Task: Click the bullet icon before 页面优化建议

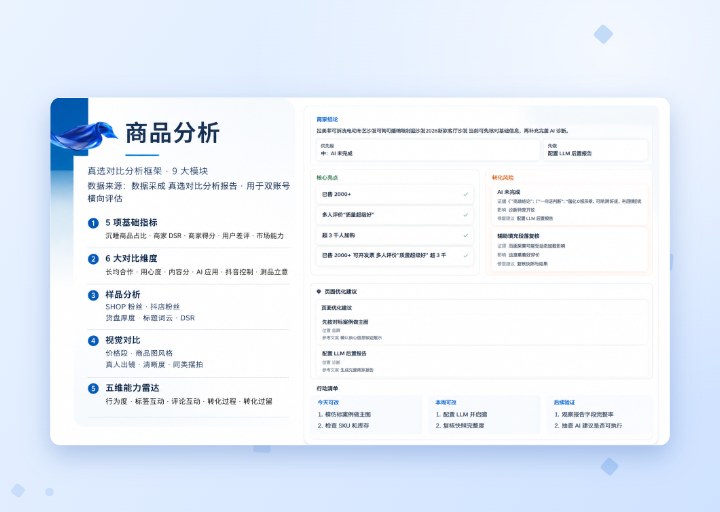Action: tap(319, 291)
